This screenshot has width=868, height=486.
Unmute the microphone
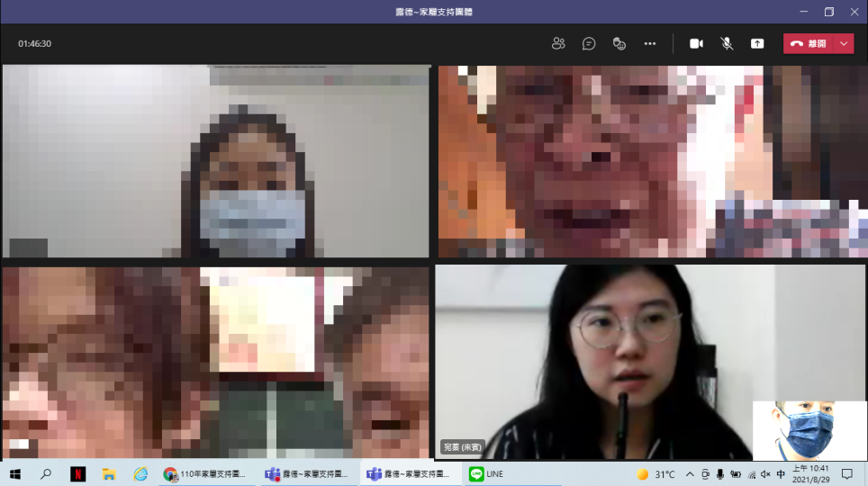727,43
